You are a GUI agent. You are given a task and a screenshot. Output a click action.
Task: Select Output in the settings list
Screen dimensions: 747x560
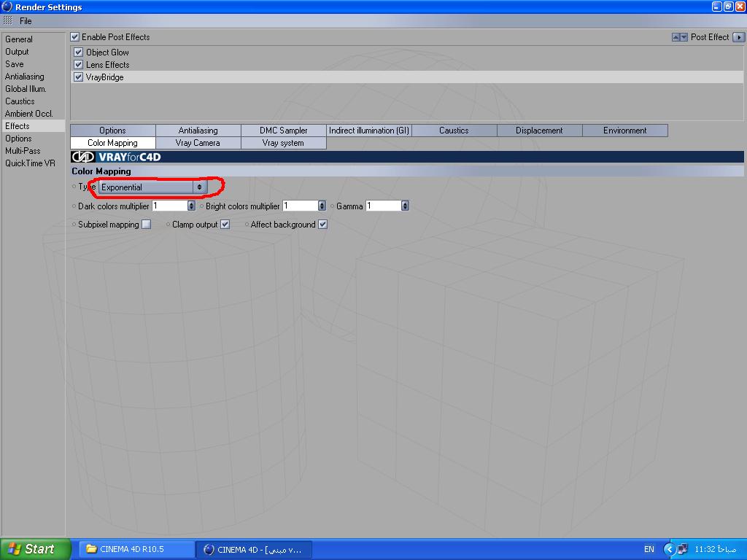(x=17, y=52)
